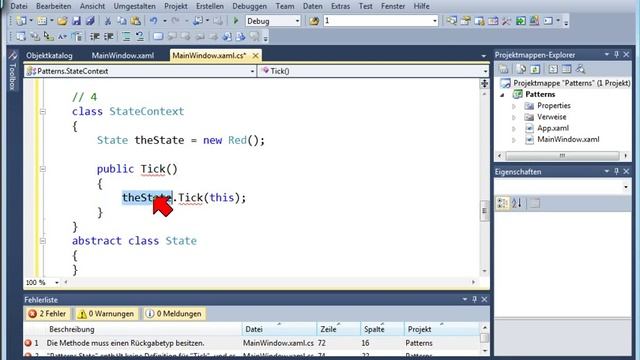Toggle the 0 Warnungen filter
Image resolution: width=640 pixels, height=360 pixels.
[x=106, y=313]
